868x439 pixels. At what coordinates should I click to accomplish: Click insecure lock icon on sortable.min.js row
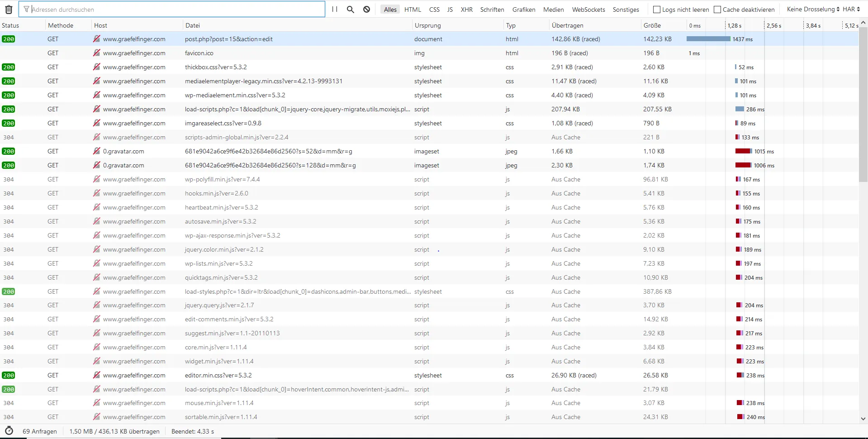point(96,417)
